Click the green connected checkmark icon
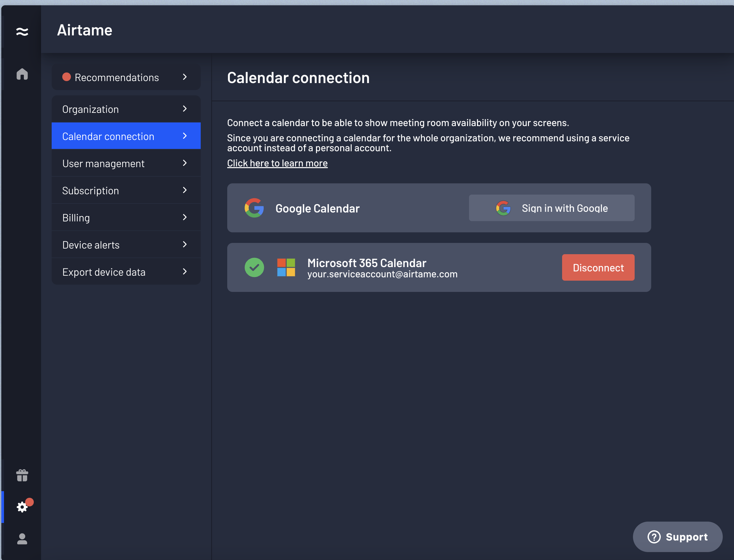Screen dimensions: 734x560 [x=254, y=267]
